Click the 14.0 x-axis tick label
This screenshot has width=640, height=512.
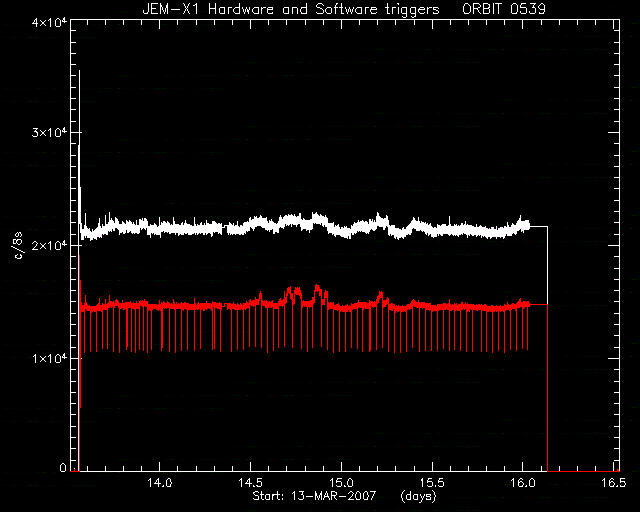pyautogui.click(x=160, y=483)
